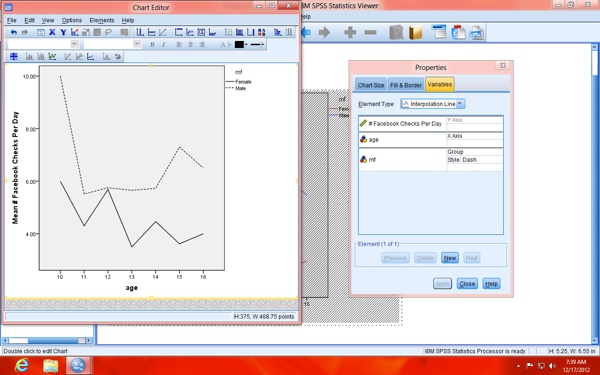Switch to the Fill & Border tab
600x375 pixels.
[406, 85]
